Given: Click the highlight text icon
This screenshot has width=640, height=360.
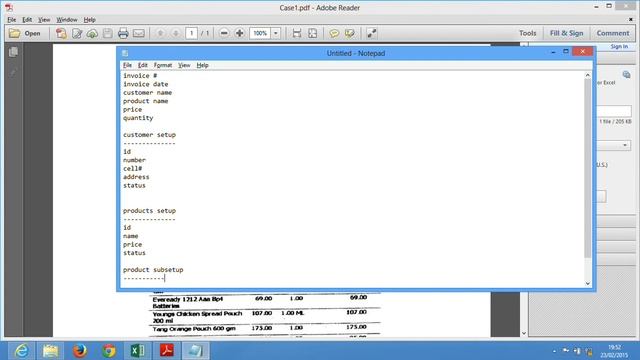Looking at the screenshot, I should click(x=350, y=33).
